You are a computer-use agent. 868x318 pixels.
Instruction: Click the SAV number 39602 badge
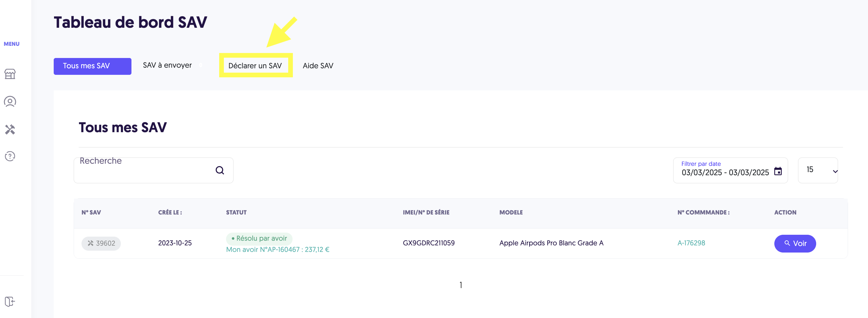click(101, 243)
